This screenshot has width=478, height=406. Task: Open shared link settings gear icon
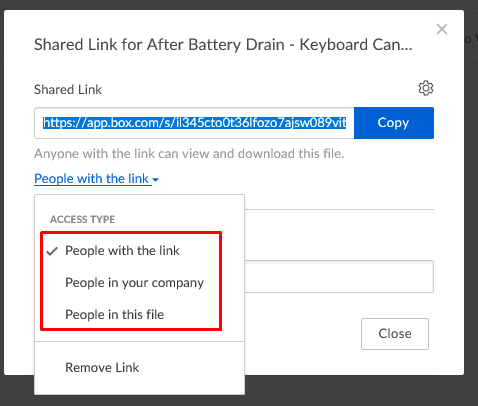426,88
